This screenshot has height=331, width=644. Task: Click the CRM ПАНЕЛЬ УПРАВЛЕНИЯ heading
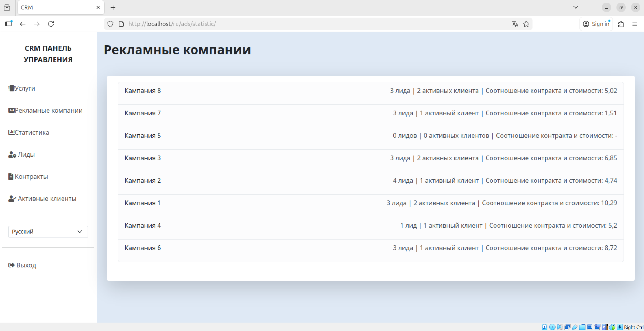click(48, 54)
